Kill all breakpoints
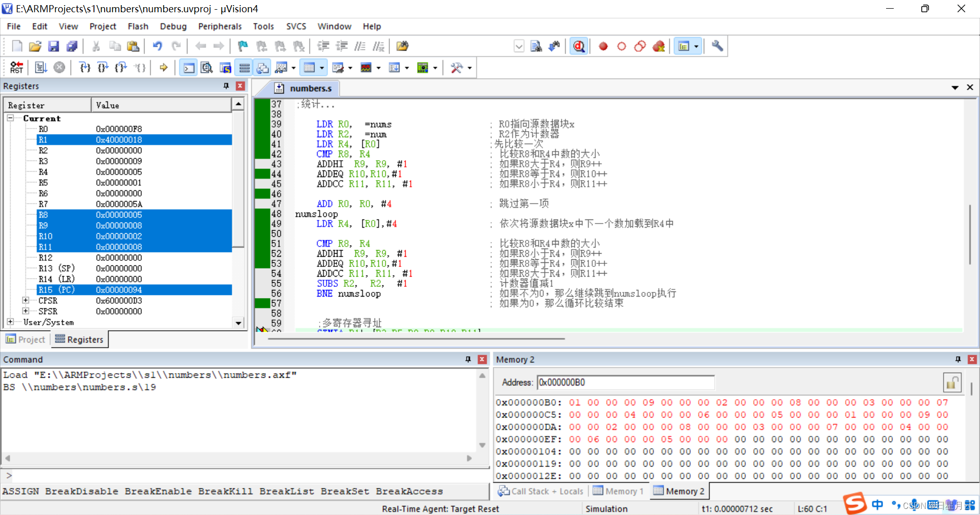Screen dimensions: 980x515 click(658, 46)
